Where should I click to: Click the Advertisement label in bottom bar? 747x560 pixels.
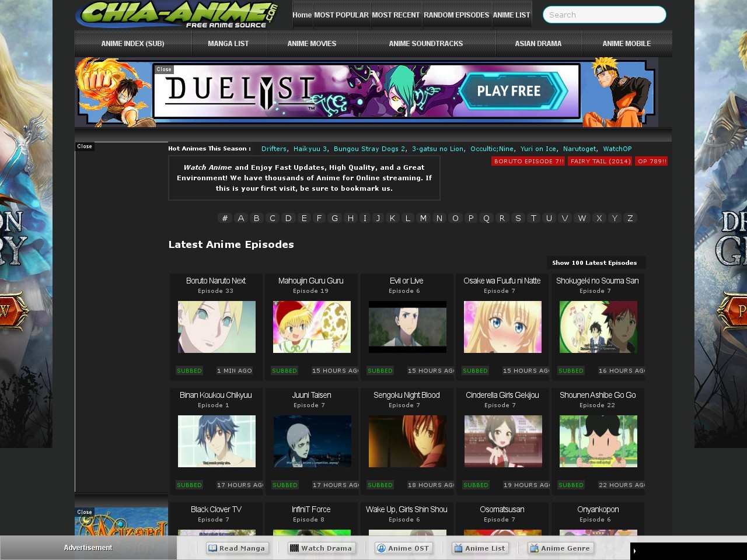pyautogui.click(x=88, y=548)
